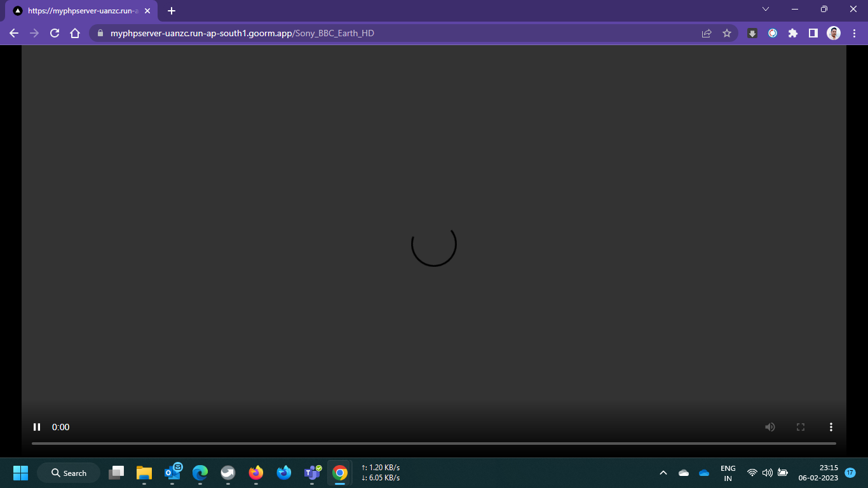The width and height of the screenshot is (868, 488).
Task: Open the blue OneDrive tray icon
Action: [704, 473]
